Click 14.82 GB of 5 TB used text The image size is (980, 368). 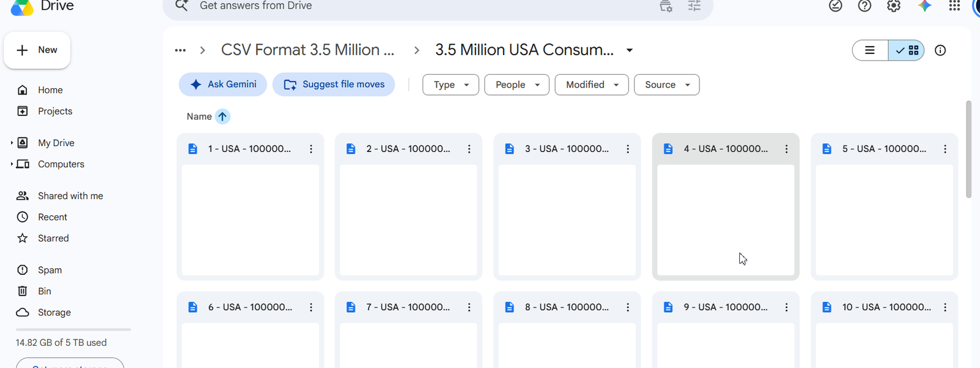[x=61, y=343]
